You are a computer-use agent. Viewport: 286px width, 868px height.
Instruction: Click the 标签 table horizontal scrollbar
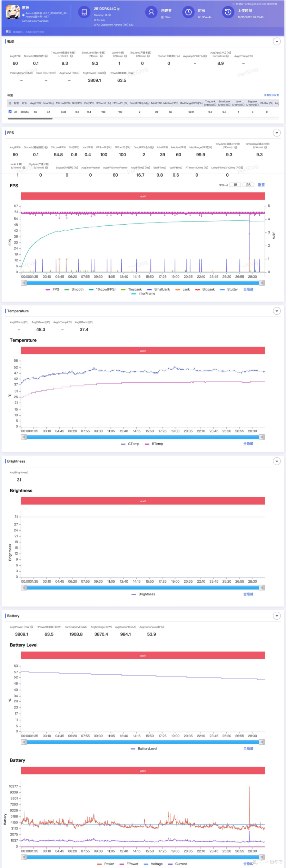pyautogui.click(x=30, y=119)
